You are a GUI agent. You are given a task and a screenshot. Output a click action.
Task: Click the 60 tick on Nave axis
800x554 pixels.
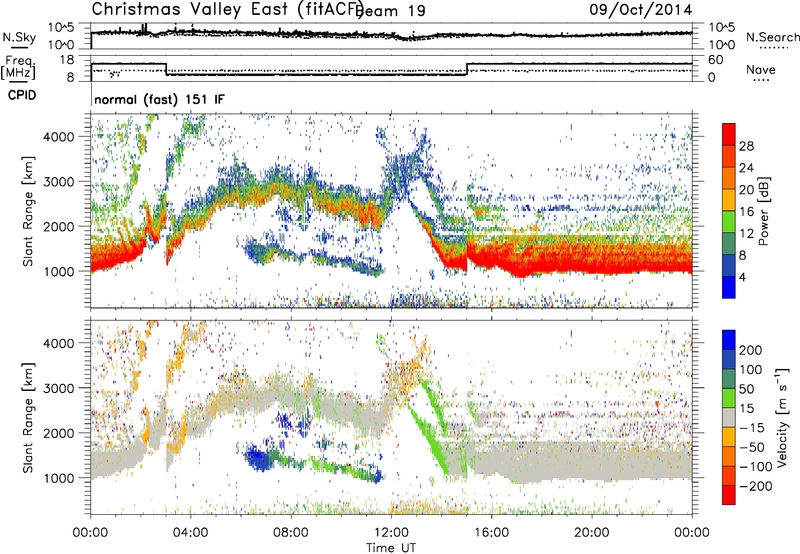coord(716,60)
